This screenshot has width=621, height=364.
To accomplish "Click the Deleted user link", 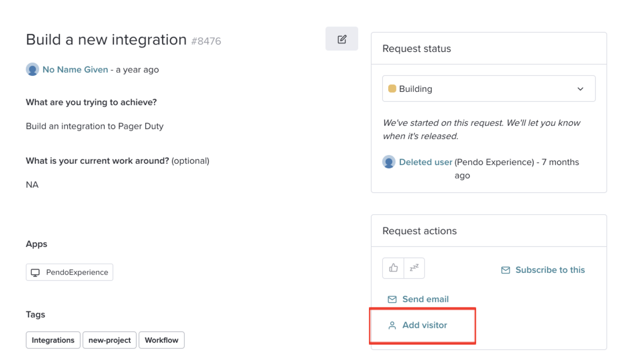I will click(425, 162).
